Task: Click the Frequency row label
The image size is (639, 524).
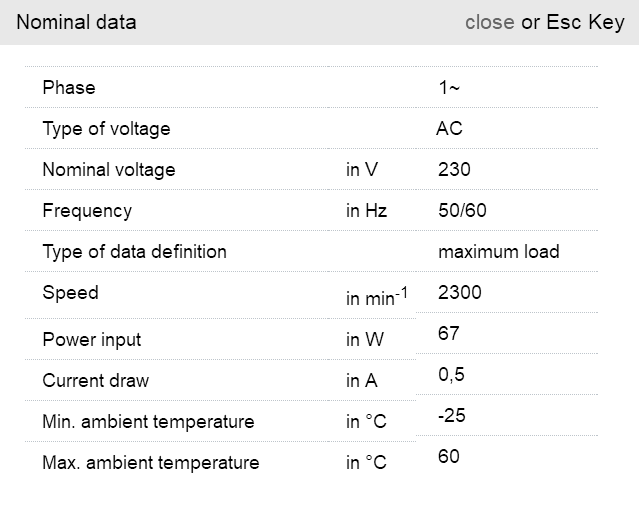Action: point(87,211)
